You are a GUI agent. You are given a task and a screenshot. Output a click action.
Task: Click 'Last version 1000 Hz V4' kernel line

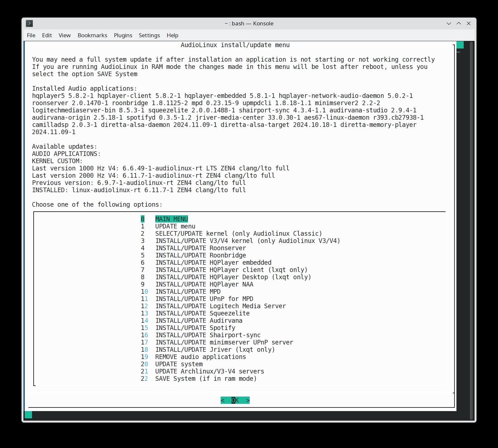161,168
